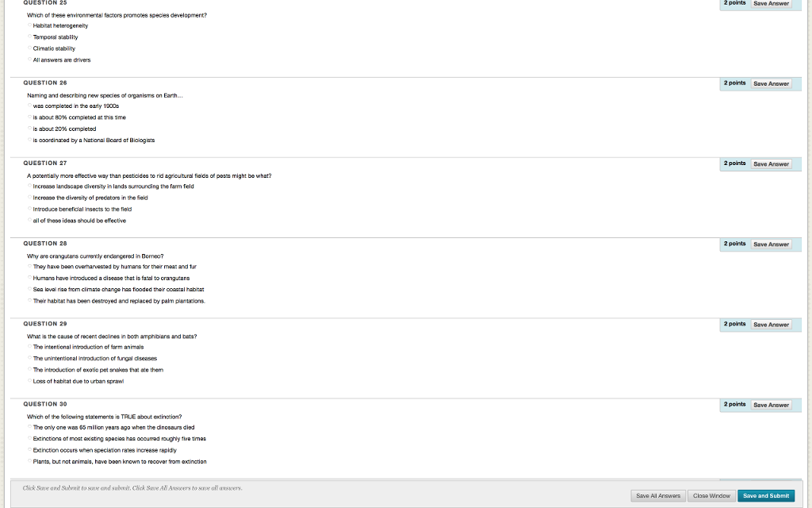Pick extinctions occurred roughly five times option
812x508 pixels.
tap(29, 438)
